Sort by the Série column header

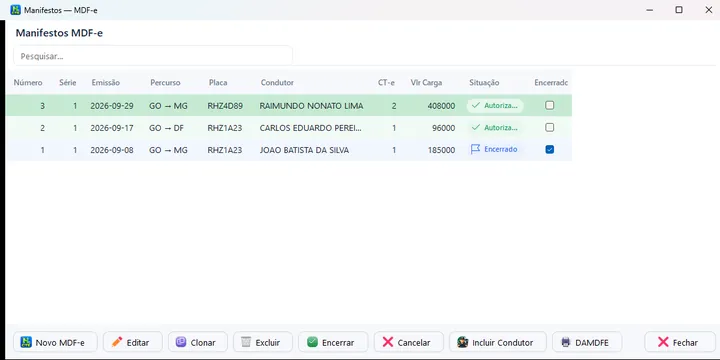click(x=68, y=83)
